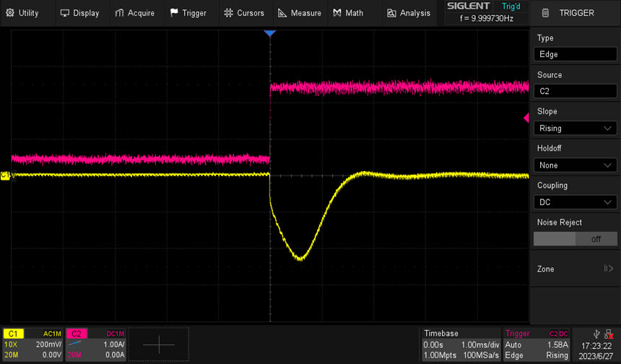Click the trigger Type field Edge
Viewport: 621px width, 364px height.
pos(576,54)
